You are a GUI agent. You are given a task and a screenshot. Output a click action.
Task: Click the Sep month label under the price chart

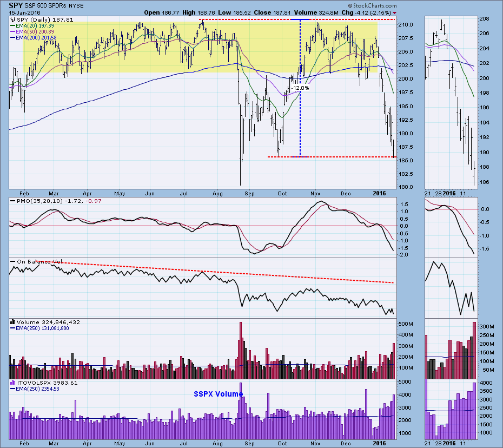coord(249,194)
